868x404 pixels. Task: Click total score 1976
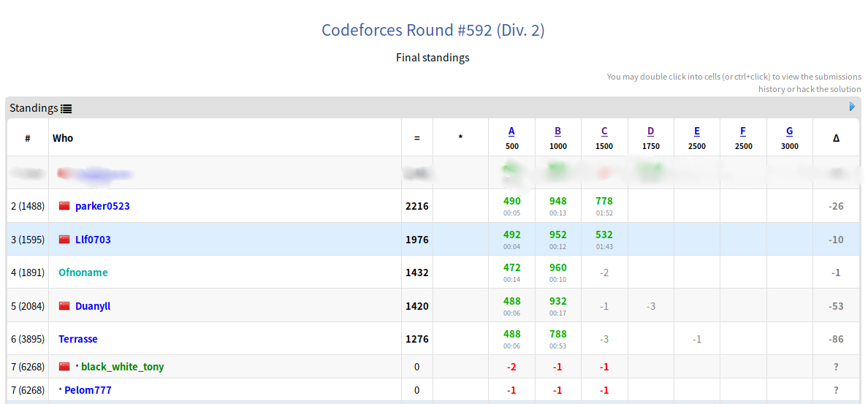(x=417, y=240)
